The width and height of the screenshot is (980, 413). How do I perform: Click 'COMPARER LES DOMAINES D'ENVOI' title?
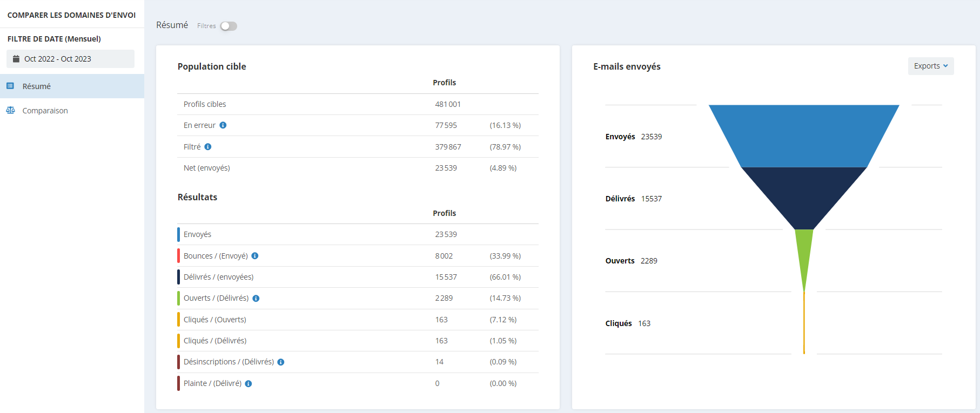[x=71, y=15]
